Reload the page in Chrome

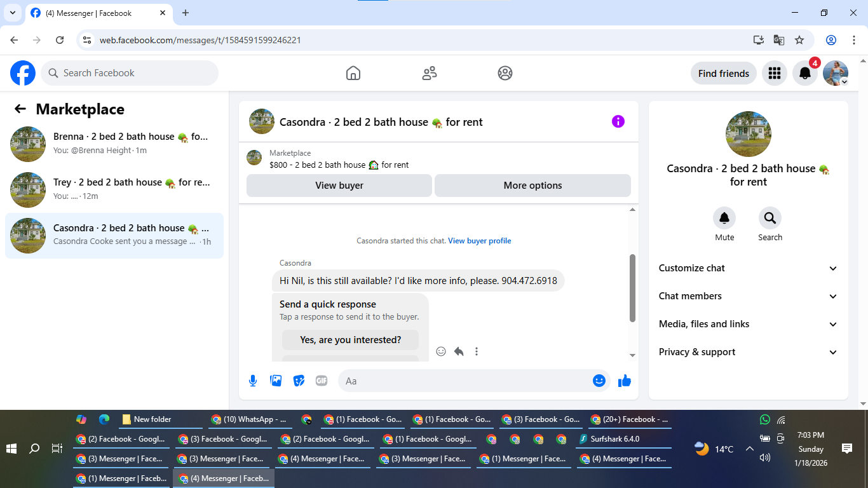point(60,40)
